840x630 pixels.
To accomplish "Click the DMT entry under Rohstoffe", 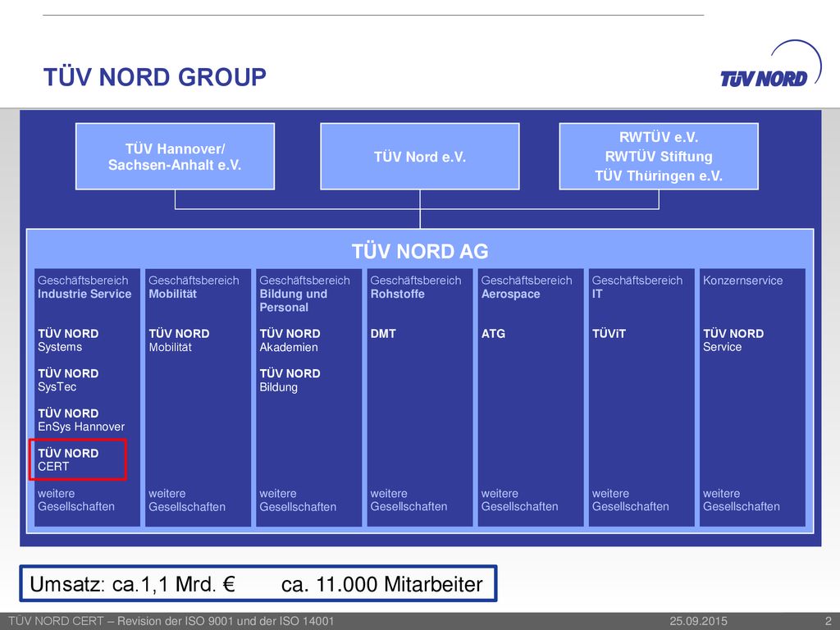I will coord(383,334).
